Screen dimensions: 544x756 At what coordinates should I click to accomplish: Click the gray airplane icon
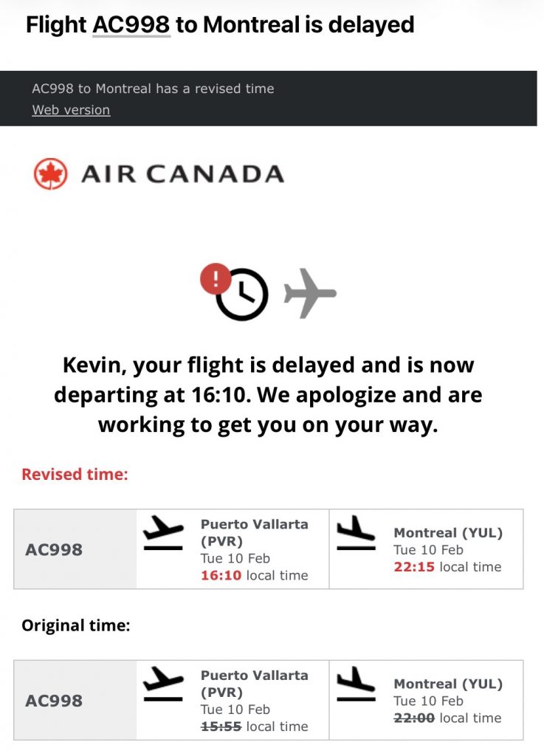310,293
